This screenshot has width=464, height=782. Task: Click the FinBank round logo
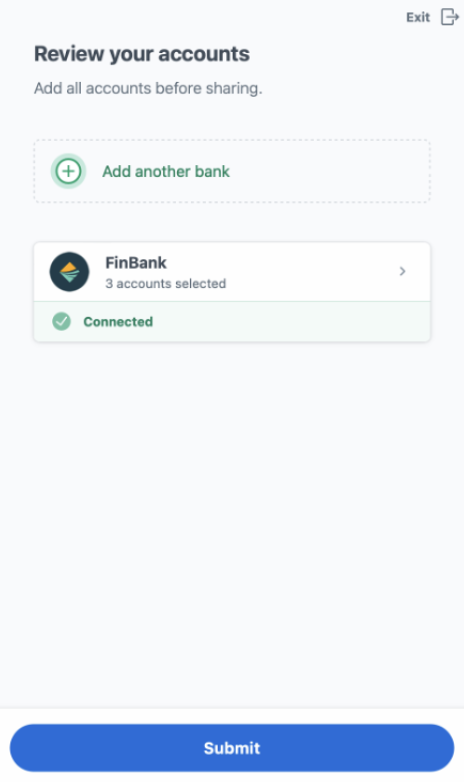69,272
